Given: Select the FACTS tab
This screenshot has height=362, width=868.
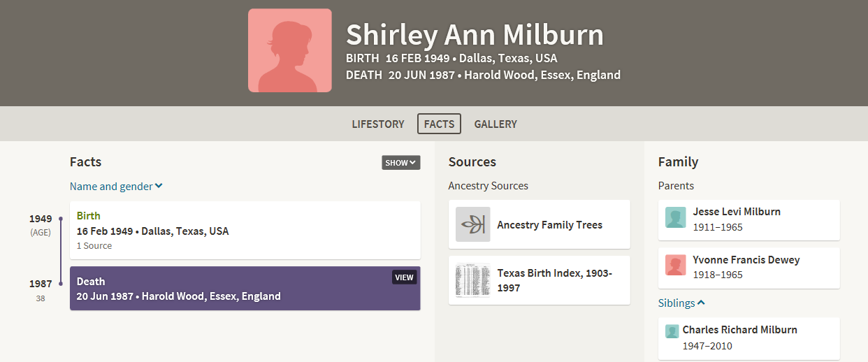Looking at the screenshot, I should [439, 124].
